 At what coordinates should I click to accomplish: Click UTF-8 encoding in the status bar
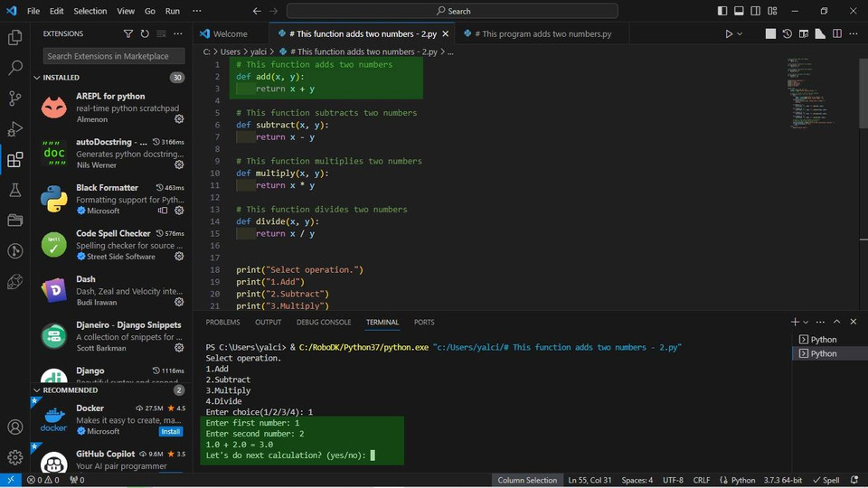click(673, 480)
